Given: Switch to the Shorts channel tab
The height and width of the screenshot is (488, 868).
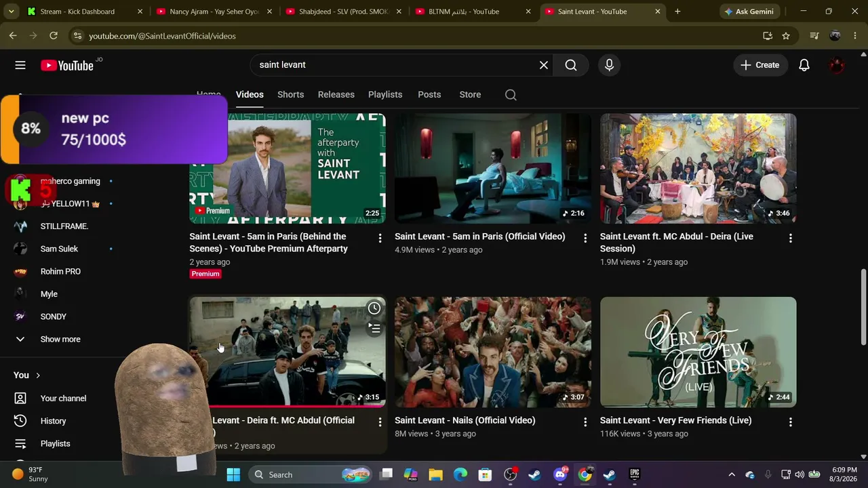Looking at the screenshot, I should coord(290,95).
